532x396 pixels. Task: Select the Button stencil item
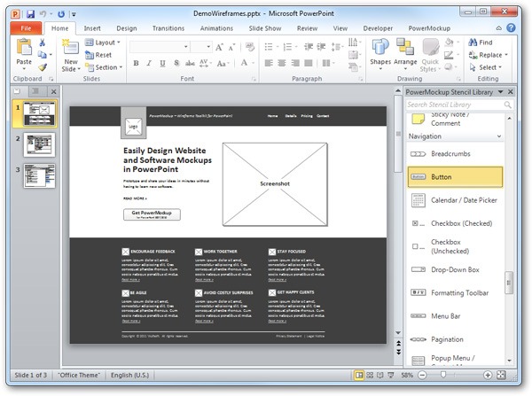pos(455,177)
